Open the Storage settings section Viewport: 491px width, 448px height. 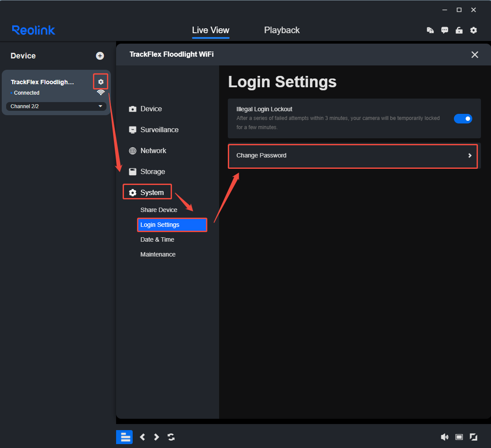point(147,171)
